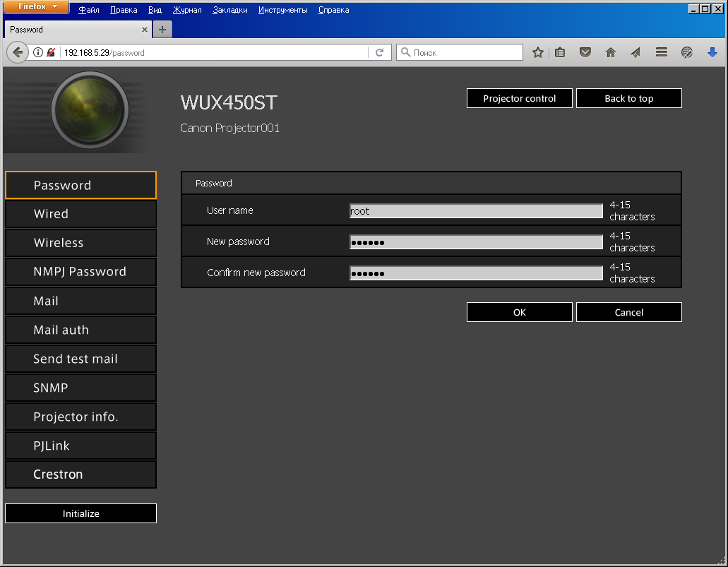This screenshot has width=728, height=567.
Task: Click the browser back arrow button
Action: [18, 52]
